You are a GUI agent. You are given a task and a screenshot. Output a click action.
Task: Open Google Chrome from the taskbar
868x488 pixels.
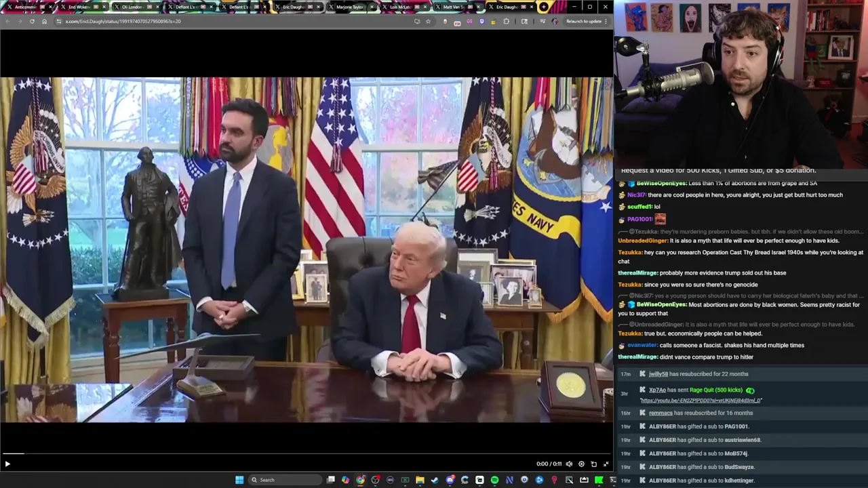point(361,480)
